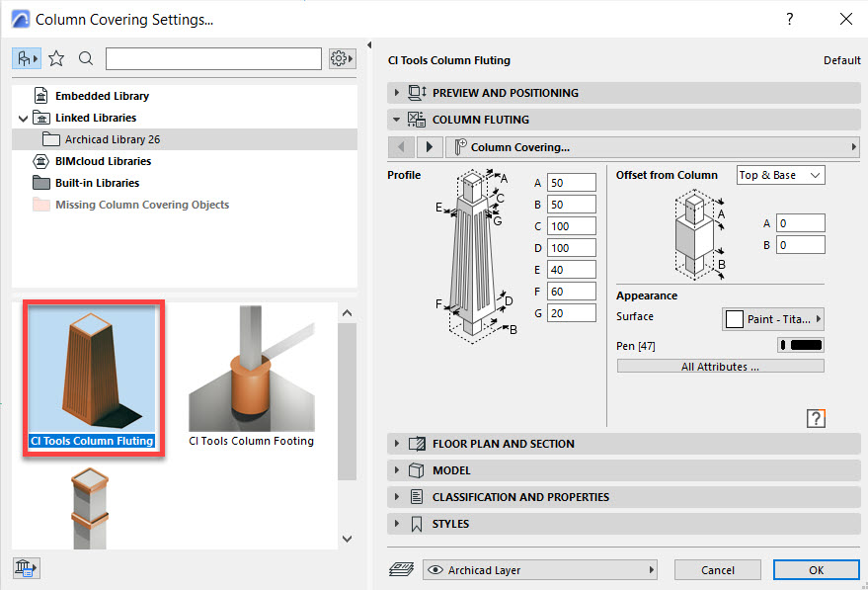Click the Styles bookmark icon

pyautogui.click(x=417, y=524)
